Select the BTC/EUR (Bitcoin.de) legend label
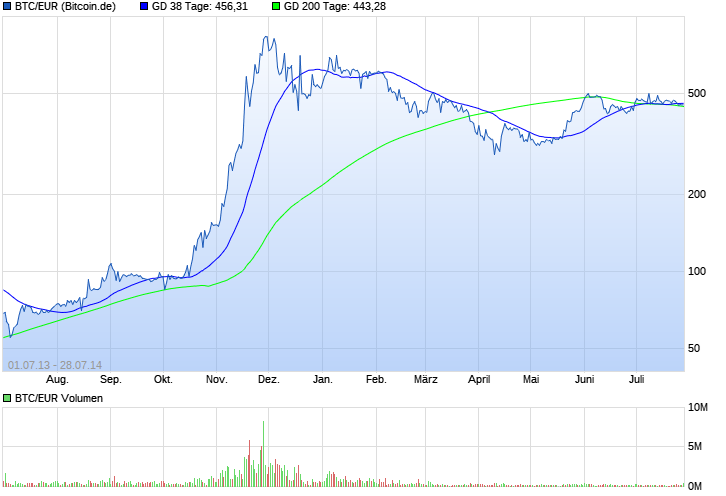Screen dimensions: 726x496 click(65, 6)
